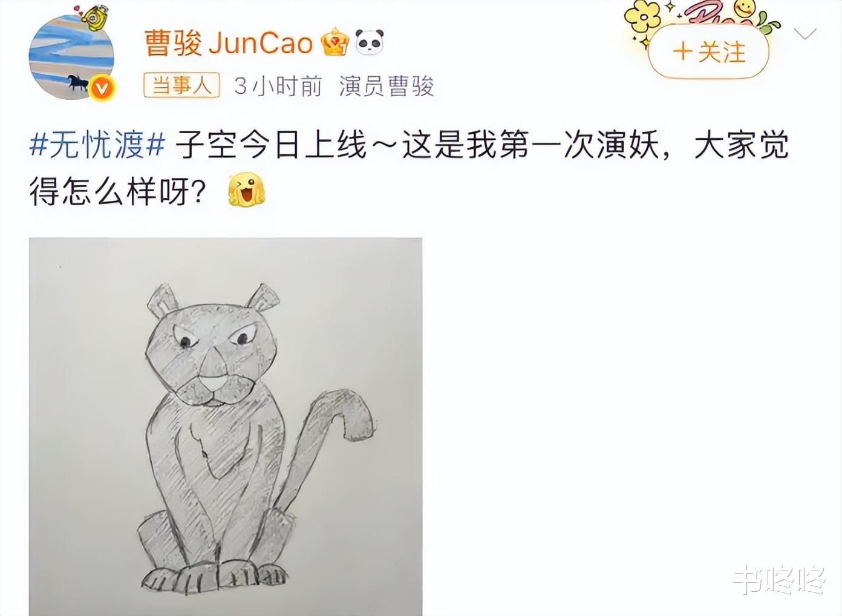Click the 演员曹骏 source text
The image size is (842, 616).
(386, 87)
